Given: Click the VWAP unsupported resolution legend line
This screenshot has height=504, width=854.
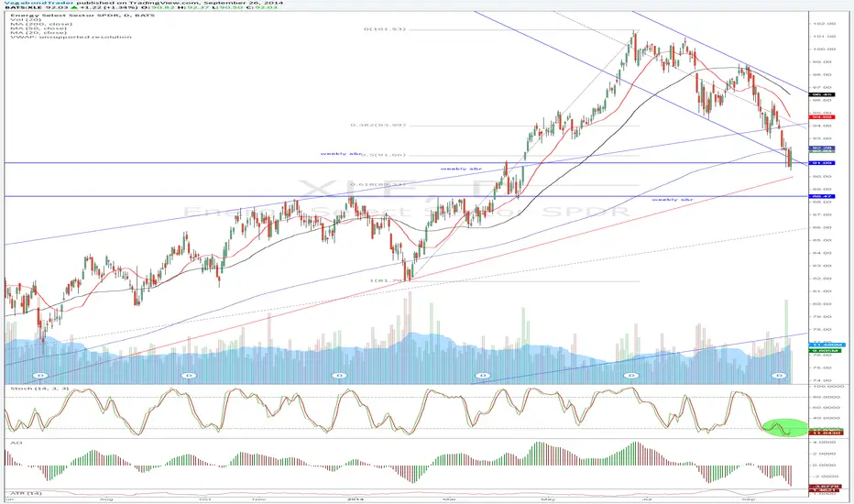Looking at the screenshot, I should click(x=71, y=37).
